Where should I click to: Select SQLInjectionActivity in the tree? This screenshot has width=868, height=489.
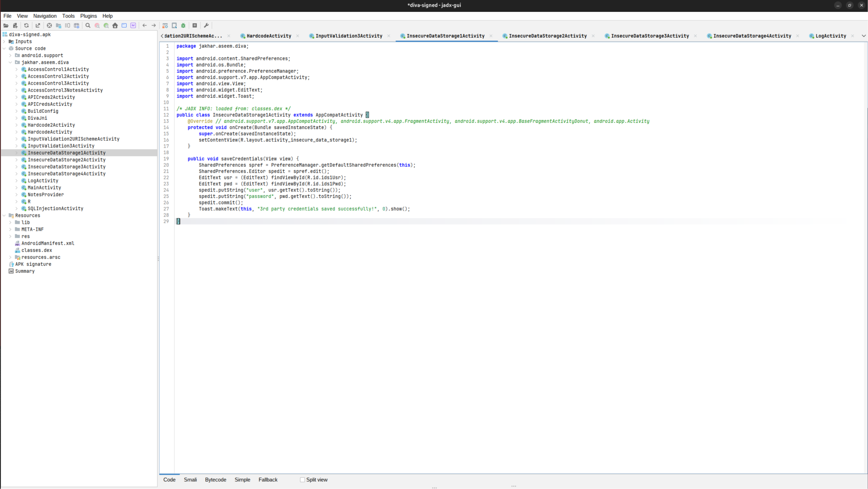(55, 208)
